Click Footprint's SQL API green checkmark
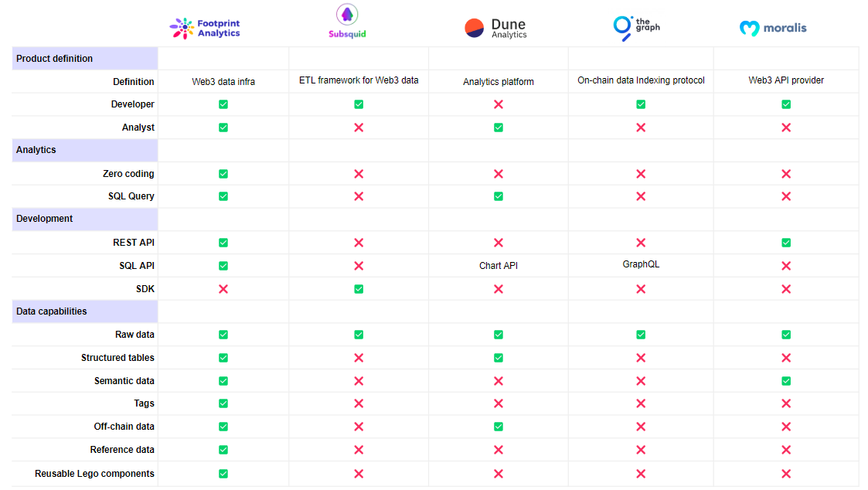Image resolution: width=868 pixels, height=490 pixels. [x=223, y=266]
